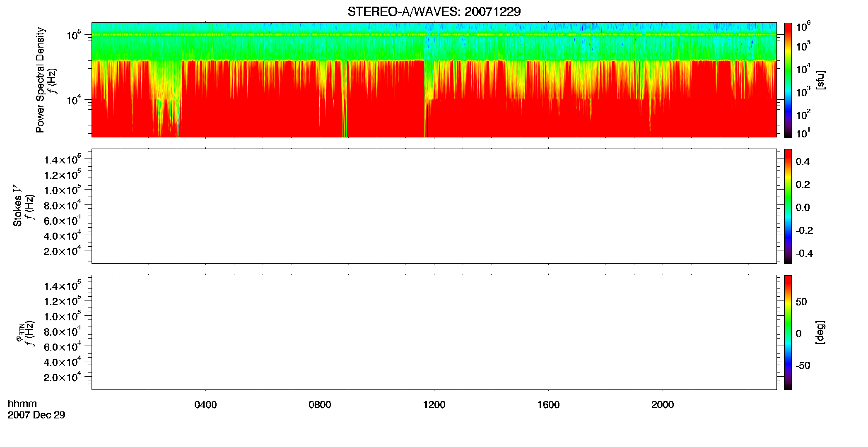Click the 0.2 label on Stokes color bar

(803, 185)
